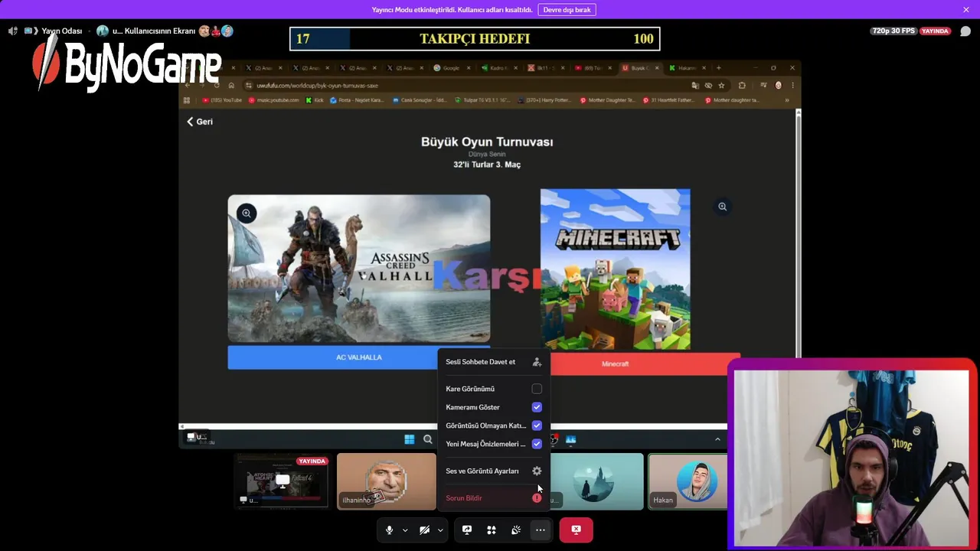Enable the Kare Görünümü checkbox
This screenshot has width=980, height=551.
pyautogui.click(x=537, y=389)
